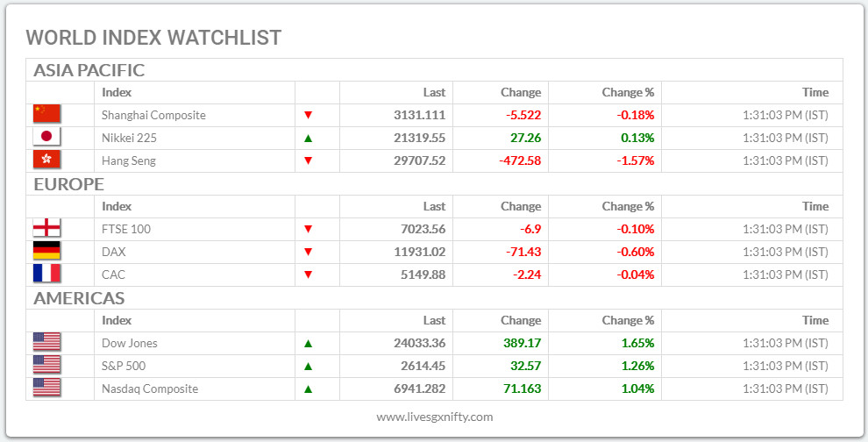Click the Germany flag beside DAX
The image size is (868, 442).
pos(46,250)
